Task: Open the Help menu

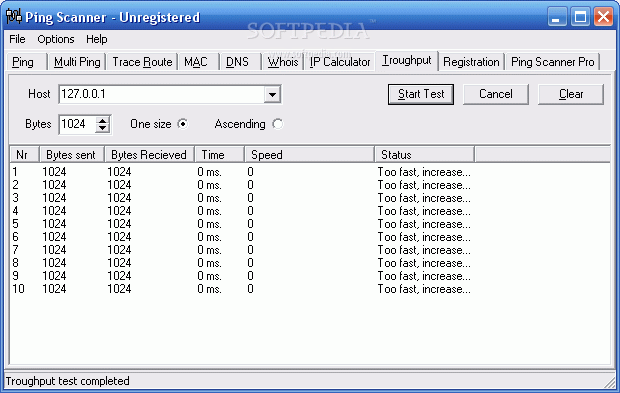Action: 96,39
